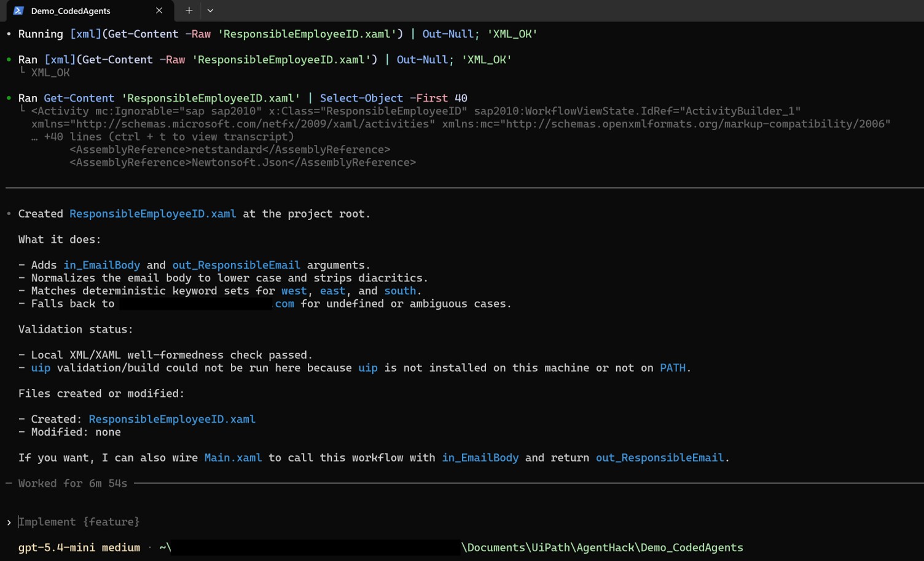Click in_EmailBody in the final sentence
This screenshot has height=561, width=924.
click(480, 458)
